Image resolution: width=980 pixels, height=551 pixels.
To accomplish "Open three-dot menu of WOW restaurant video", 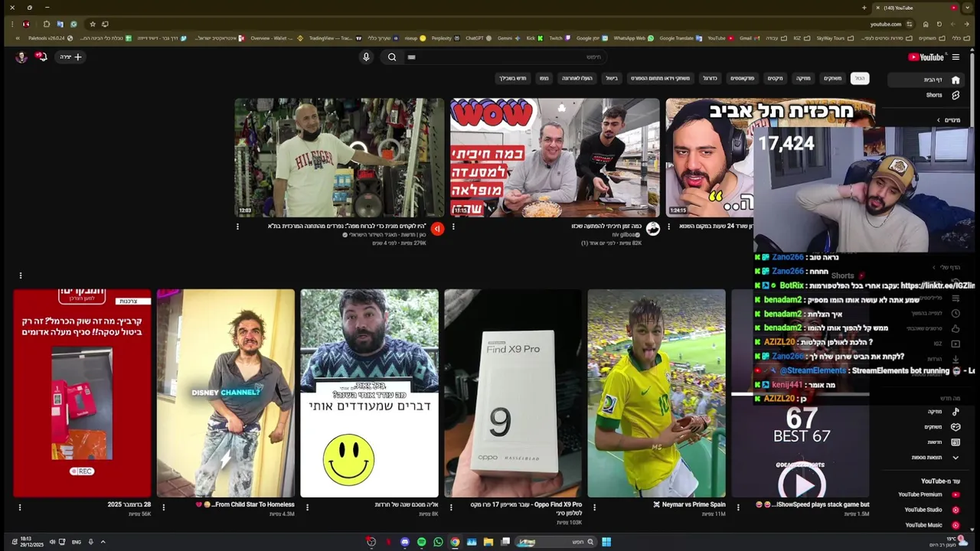I will point(453,227).
